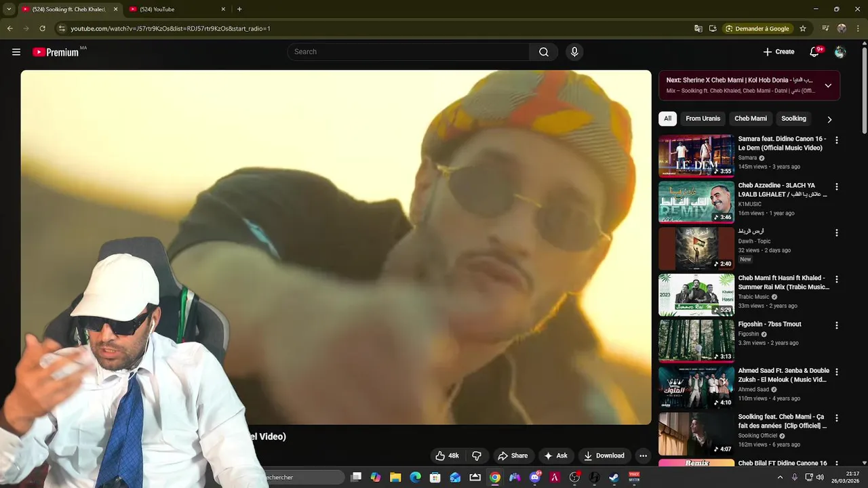Select the Cheb Mami chip
This screenshot has height=488, width=868.
[x=751, y=119]
